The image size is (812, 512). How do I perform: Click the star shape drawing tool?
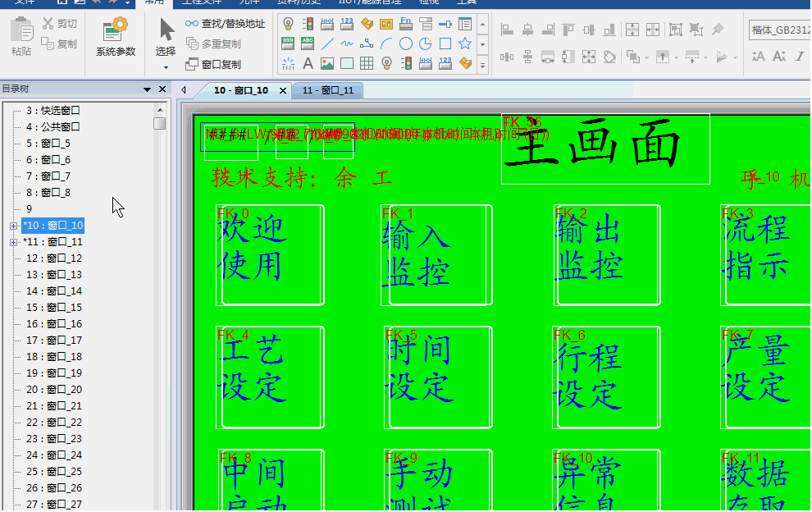pos(465,43)
